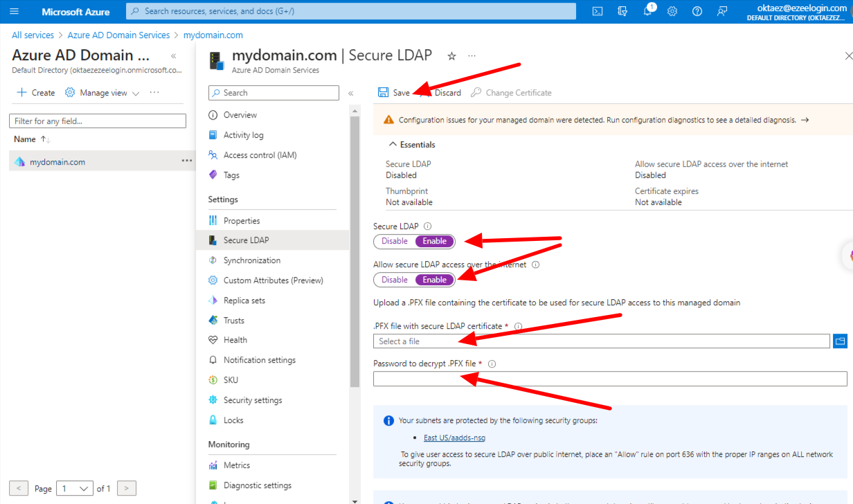Show info tooltip for Secure LDAP

427,226
